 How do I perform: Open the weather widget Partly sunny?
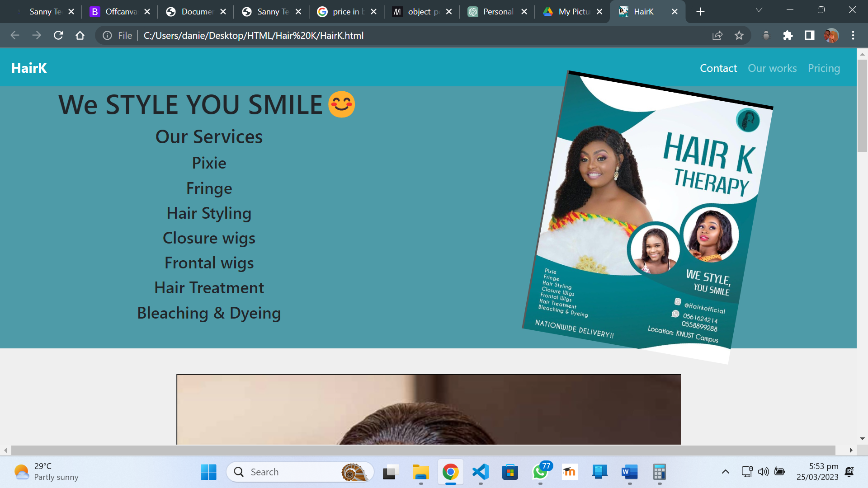coord(46,472)
